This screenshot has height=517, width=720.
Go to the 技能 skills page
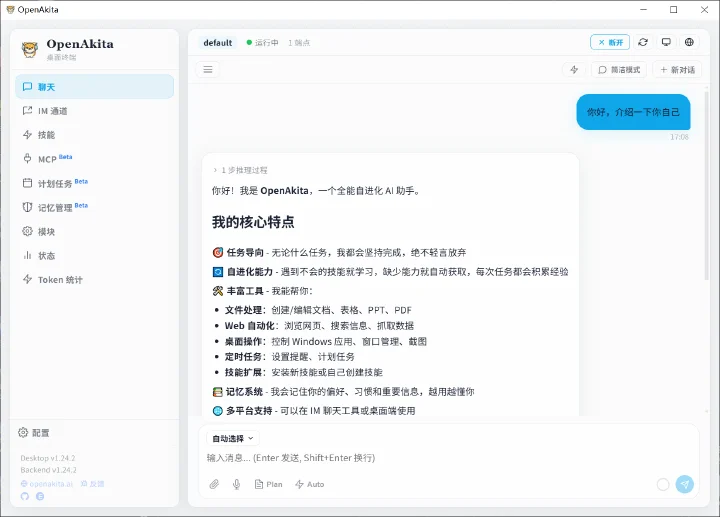pos(95,135)
